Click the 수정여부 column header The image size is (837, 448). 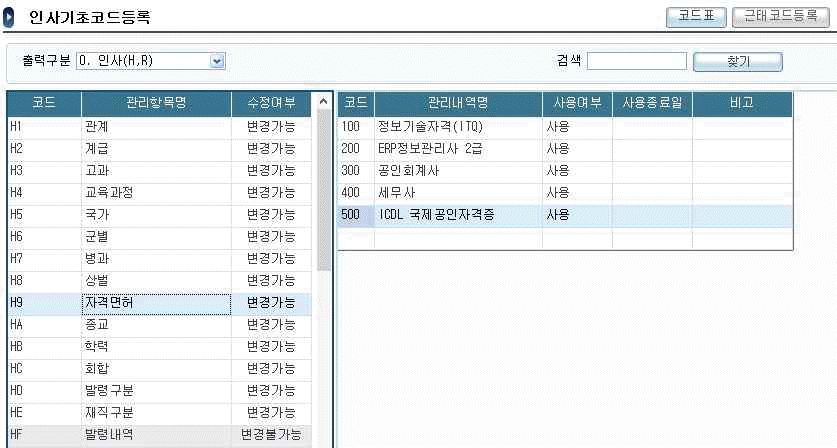(x=270, y=103)
